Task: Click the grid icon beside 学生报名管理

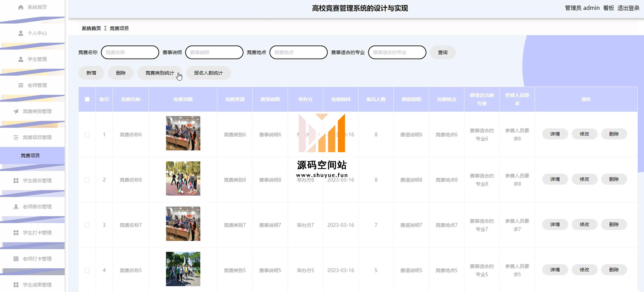Action: point(16,181)
